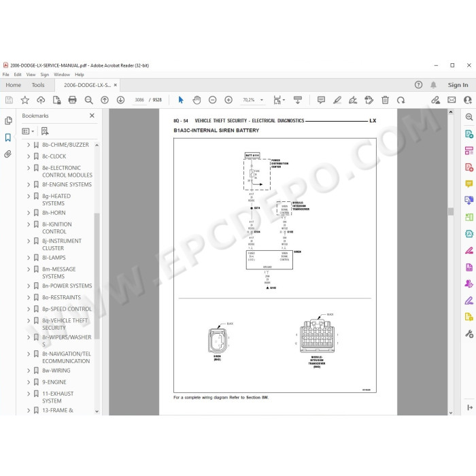Screen dimensions: 476x476
Task: Expand the 8b-CHIME/BUZZER bookmark
Action: coord(29,145)
